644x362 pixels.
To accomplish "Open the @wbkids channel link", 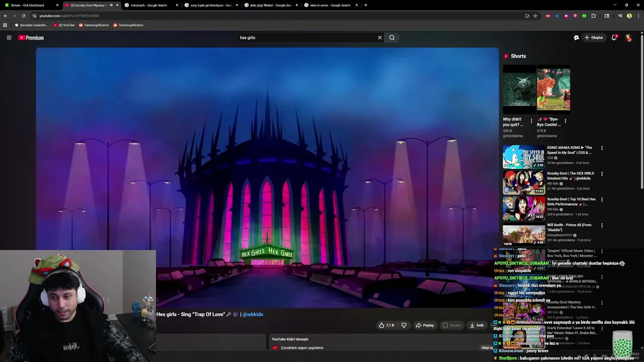I will pyautogui.click(x=253, y=314).
